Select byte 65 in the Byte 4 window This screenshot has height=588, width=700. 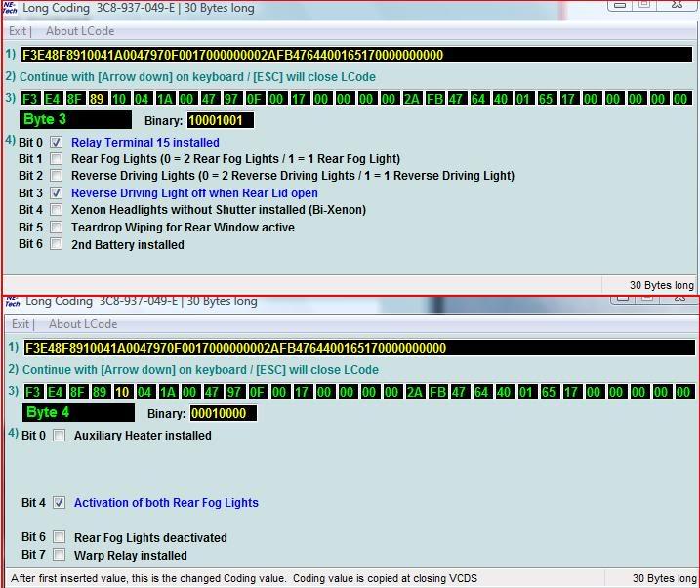coord(549,392)
